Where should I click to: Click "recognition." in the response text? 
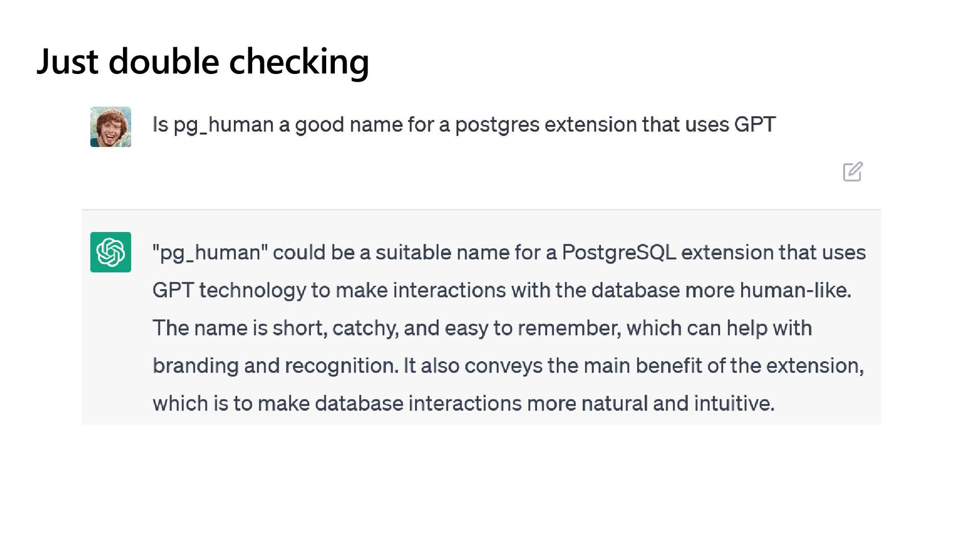[341, 366]
